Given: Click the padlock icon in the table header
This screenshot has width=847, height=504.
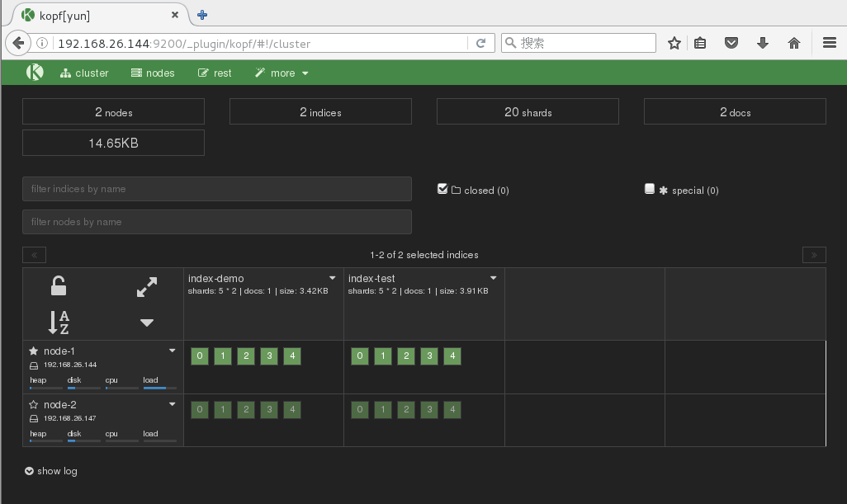Looking at the screenshot, I should [x=59, y=285].
